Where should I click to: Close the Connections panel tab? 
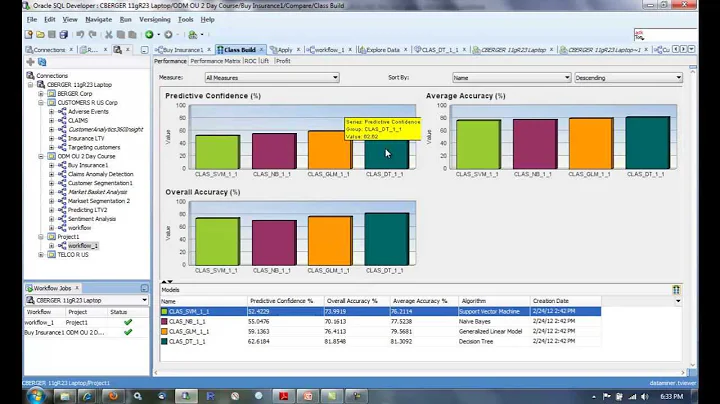tap(71, 50)
